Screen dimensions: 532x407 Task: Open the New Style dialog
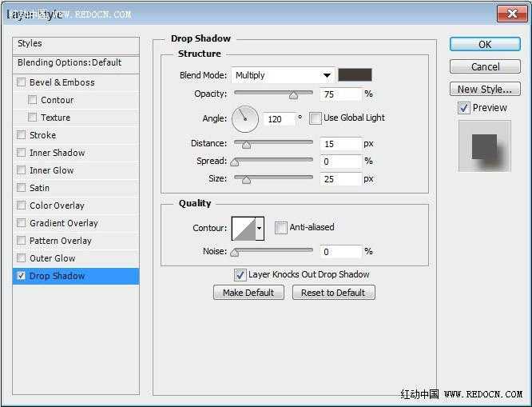click(485, 89)
